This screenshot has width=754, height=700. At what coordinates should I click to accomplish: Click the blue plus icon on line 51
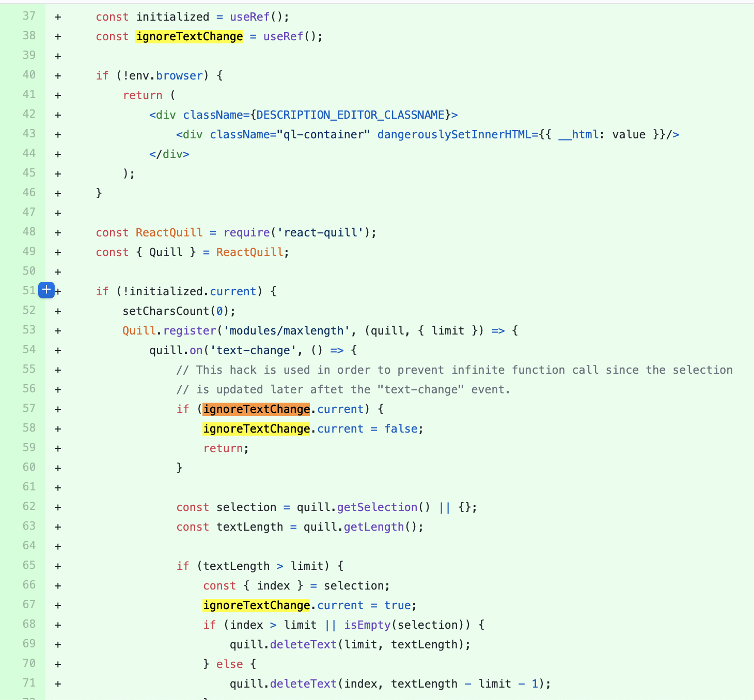(46, 290)
